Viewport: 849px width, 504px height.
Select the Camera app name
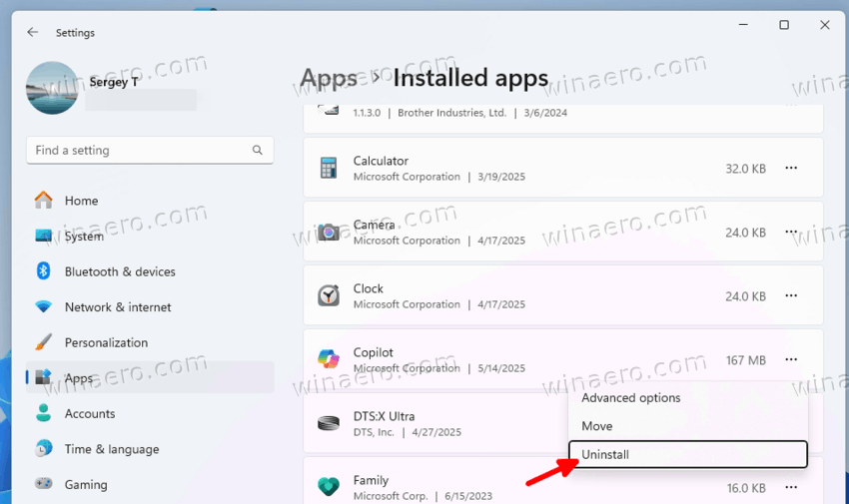[375, 225]
